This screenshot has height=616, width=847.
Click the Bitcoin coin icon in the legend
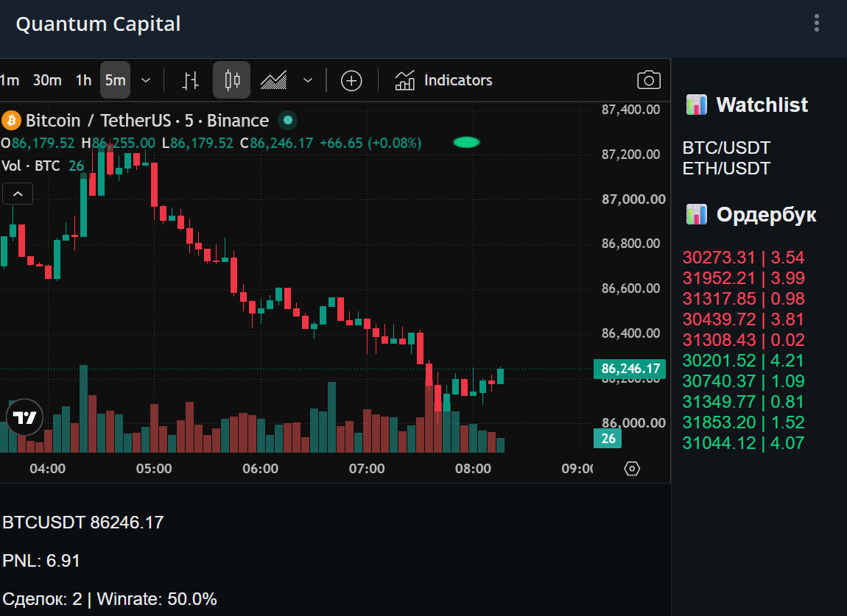11,121
